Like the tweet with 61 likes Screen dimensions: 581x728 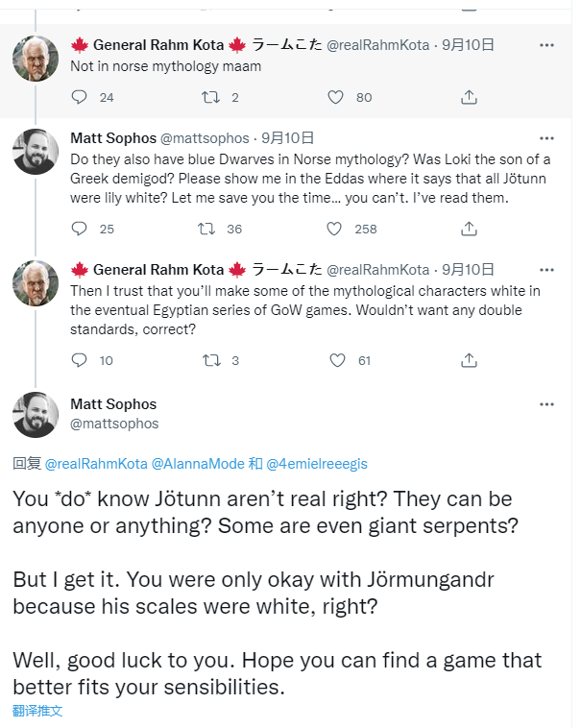pyautogui.click(x=337, y=360)
